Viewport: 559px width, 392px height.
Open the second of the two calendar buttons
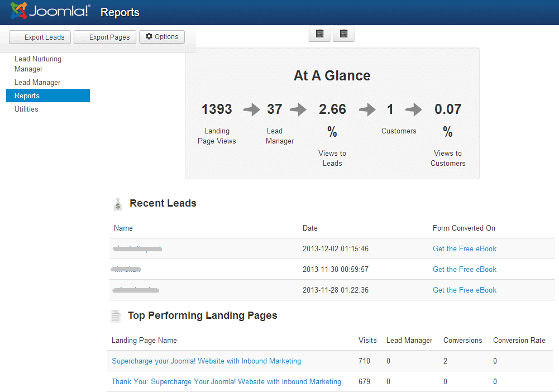click(x=343, y=34)
